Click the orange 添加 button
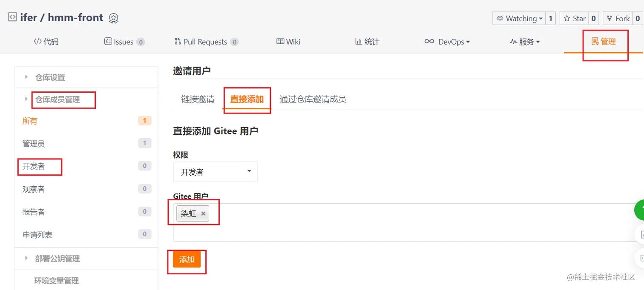The image size is (644, 290). [187, 259]
